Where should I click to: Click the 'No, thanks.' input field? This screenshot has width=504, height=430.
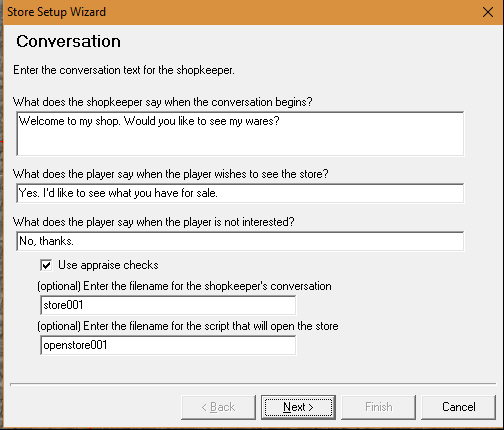[x=240, y=241]
